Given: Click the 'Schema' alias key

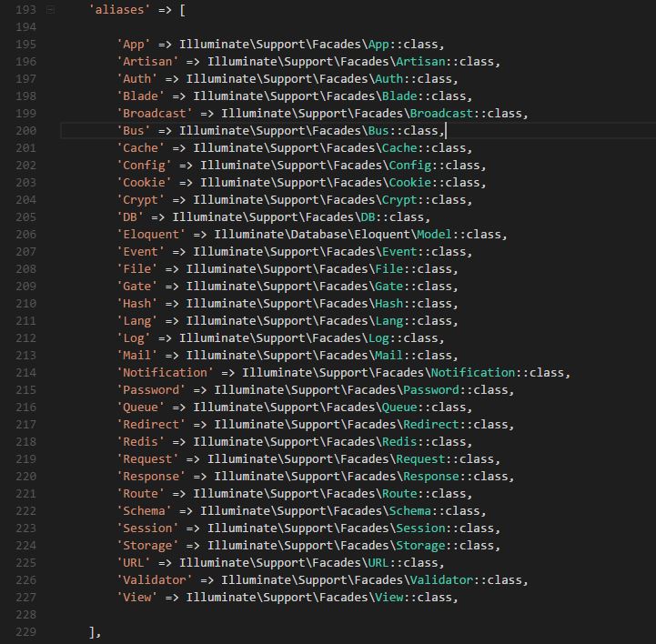Looking at the screenshot, I should point(144,511).
